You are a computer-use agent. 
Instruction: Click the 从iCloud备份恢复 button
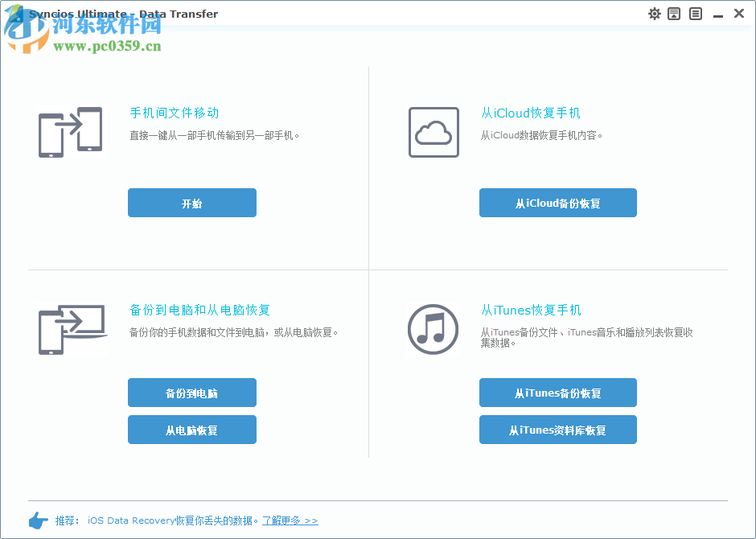(557, 203)
